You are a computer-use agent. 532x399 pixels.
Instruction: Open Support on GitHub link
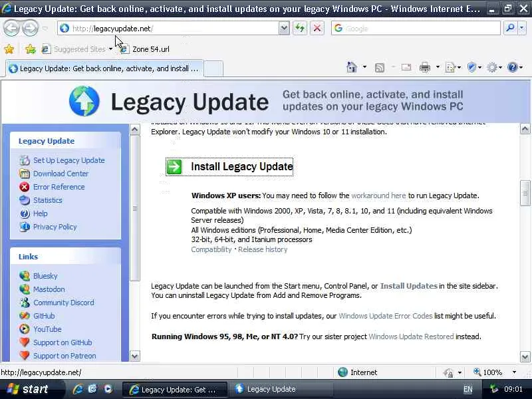(63, 342)
